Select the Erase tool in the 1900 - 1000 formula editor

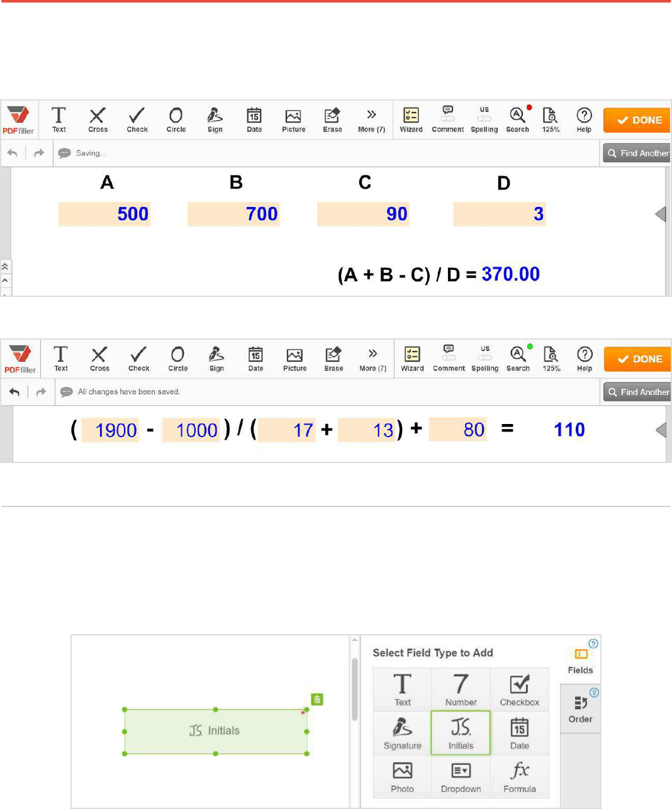pos(333,359)
